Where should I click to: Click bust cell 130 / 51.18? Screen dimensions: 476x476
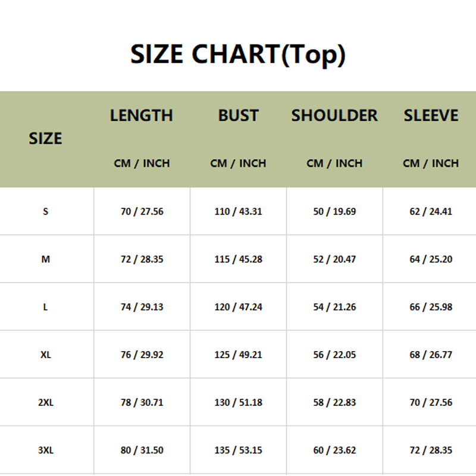pos(238,402)
